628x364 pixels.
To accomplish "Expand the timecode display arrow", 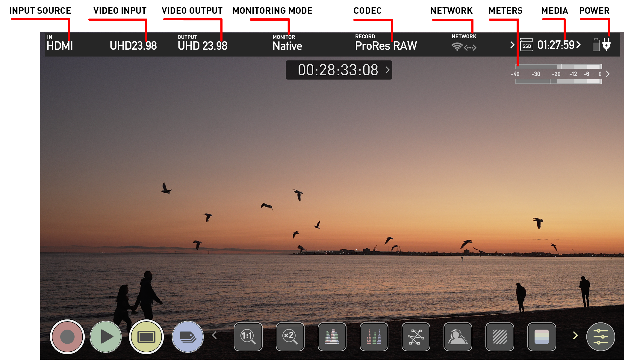I will 388,70.
